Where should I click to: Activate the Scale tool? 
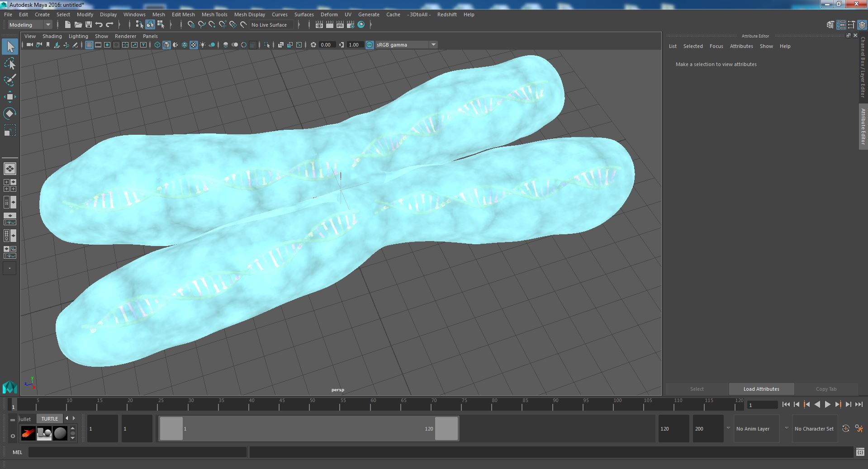pyautogui.click(x=10, y=130)
